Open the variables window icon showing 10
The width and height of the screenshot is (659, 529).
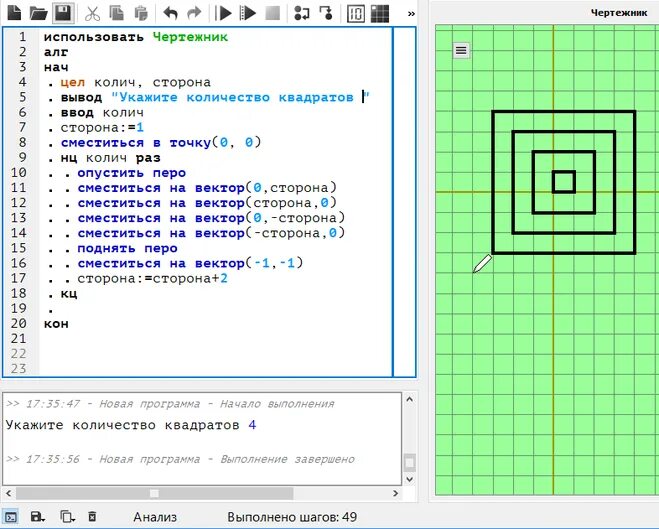356,13
